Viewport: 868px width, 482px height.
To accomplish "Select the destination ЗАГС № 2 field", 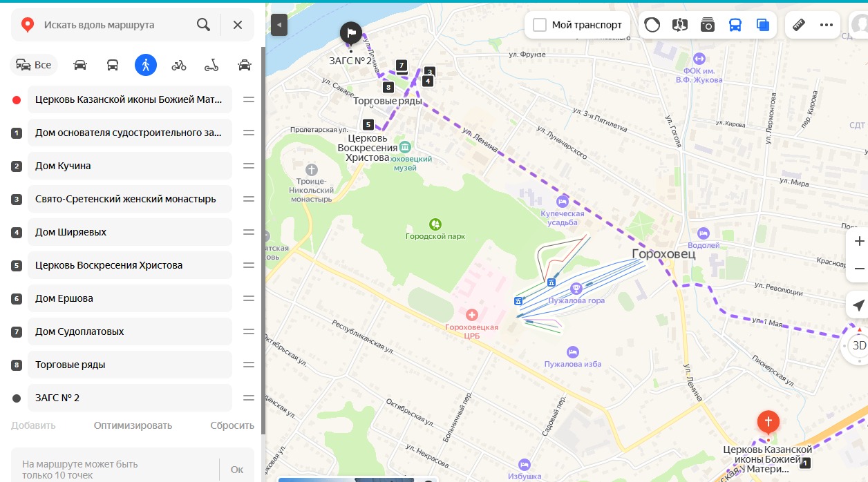I will pyautogui.click(x=130, y=398).
